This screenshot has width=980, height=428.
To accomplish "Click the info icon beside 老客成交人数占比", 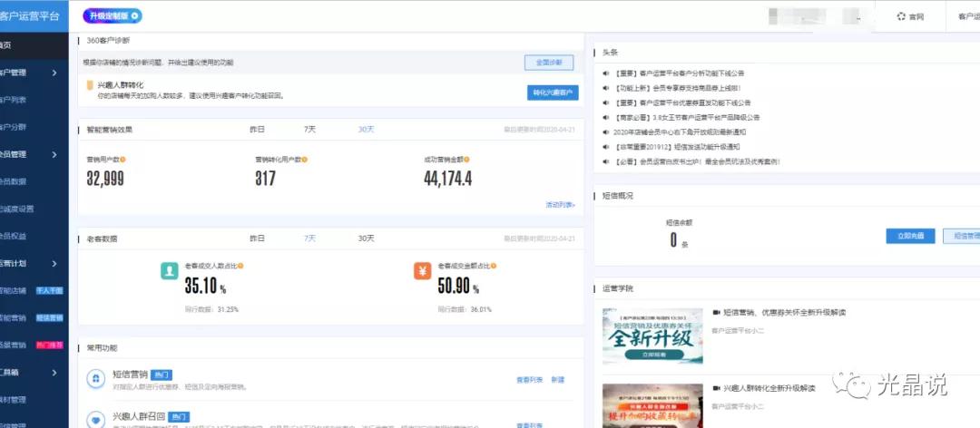I will click(x=240, y=267).
